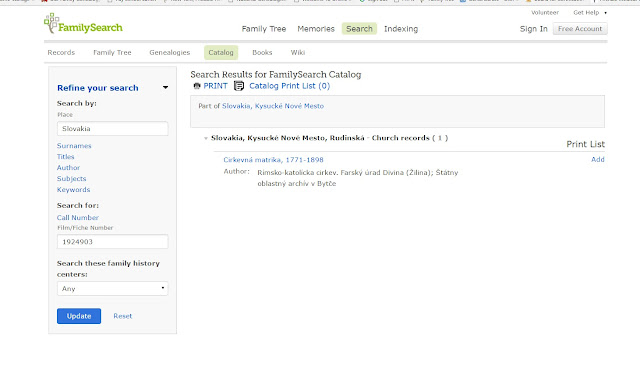Screen dimensions: 640x367
Task: Open the Indexing main menu
Action: [x=401, y=29]
